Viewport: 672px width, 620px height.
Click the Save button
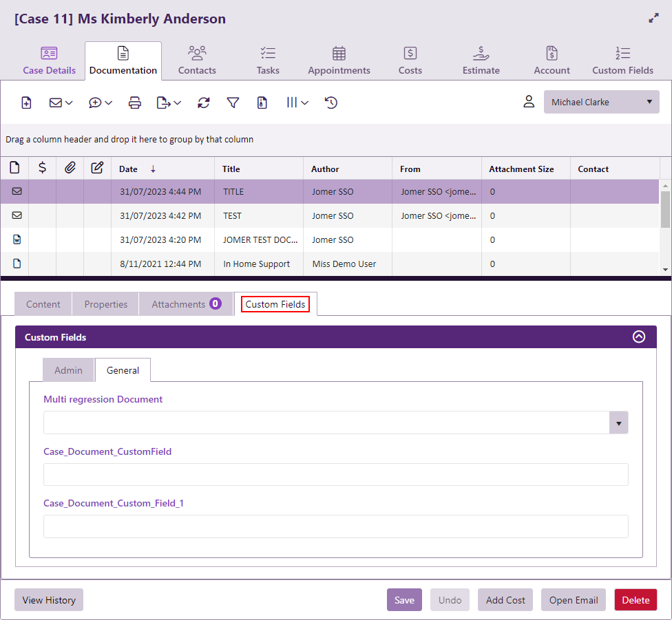404,600
